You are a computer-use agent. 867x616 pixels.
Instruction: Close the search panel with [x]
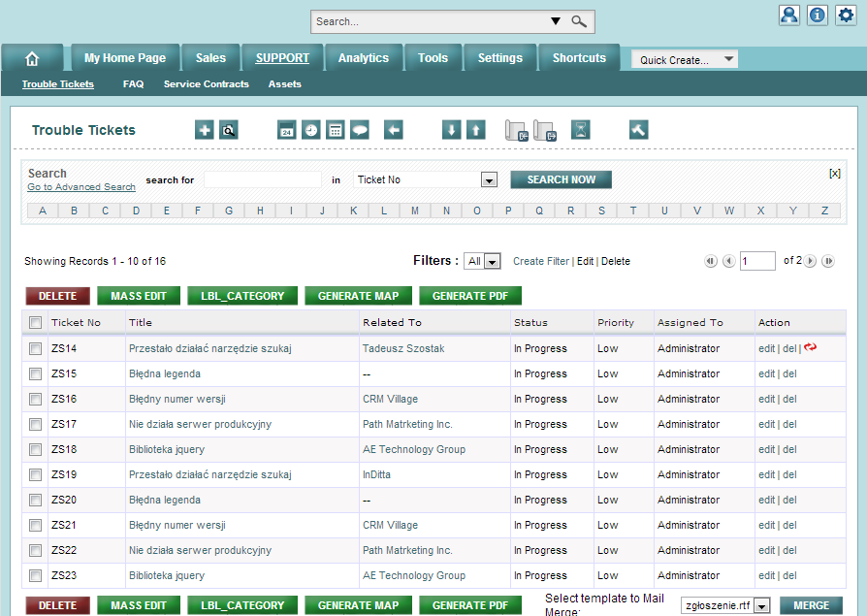(x=835, y=173)
